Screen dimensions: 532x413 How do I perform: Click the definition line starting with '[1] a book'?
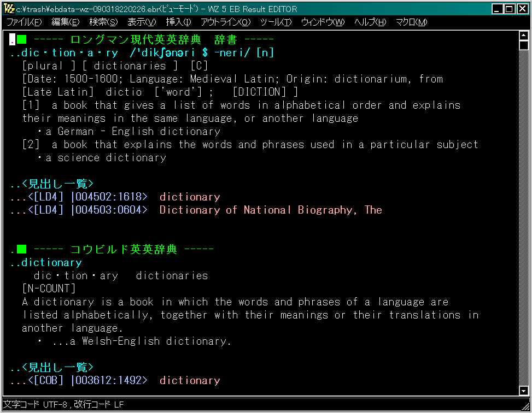coord(241,105)
